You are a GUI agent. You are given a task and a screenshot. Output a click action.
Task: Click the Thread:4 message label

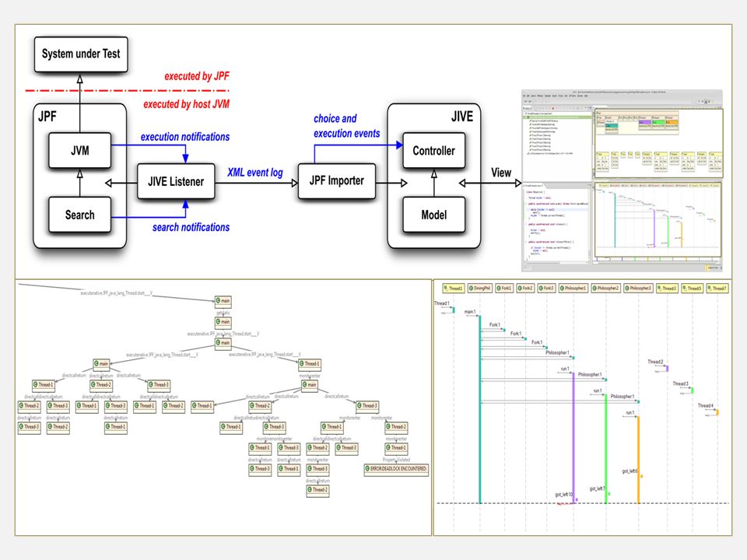tap(706, 405)
